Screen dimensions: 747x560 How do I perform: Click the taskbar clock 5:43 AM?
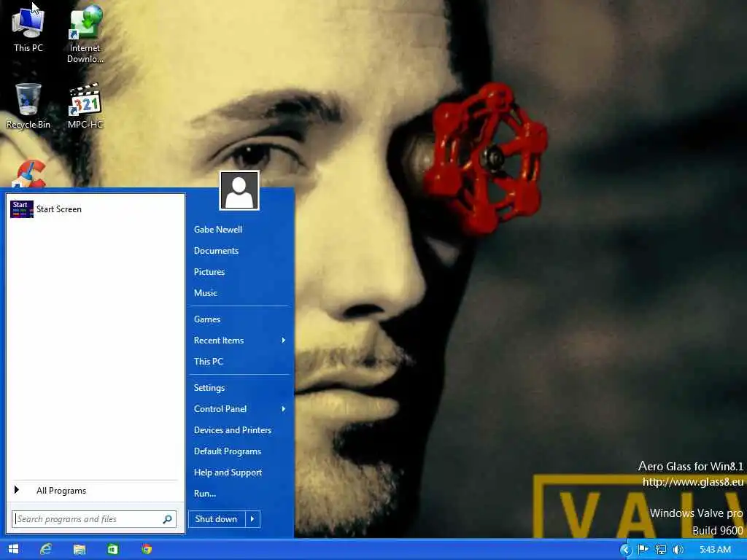coord(715,549)
